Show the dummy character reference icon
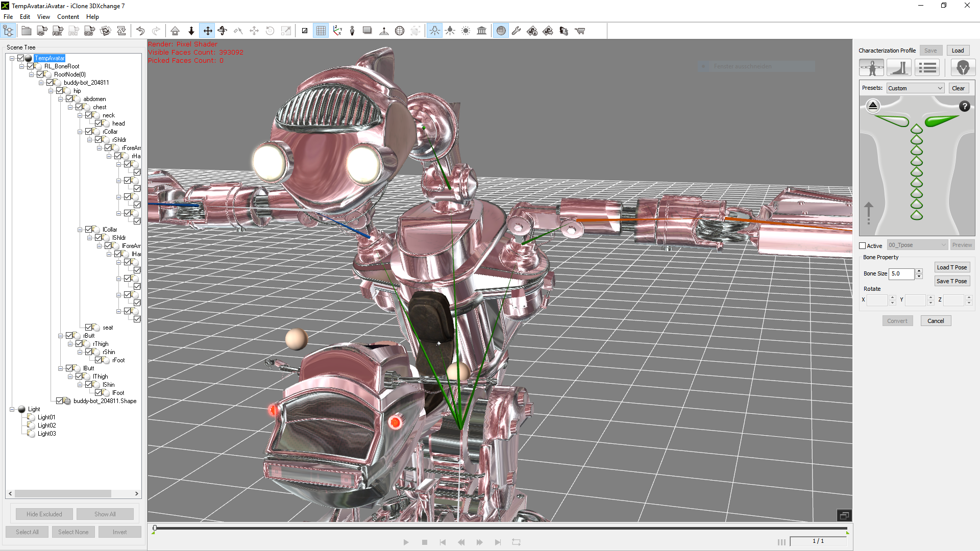This screenshot has height=551, width=980. pos(352,31)
